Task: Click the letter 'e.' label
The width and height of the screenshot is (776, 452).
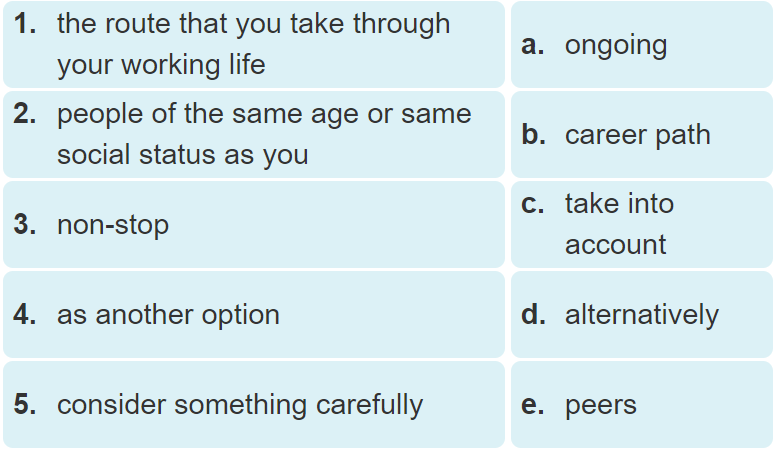Action: pos(533,405)
